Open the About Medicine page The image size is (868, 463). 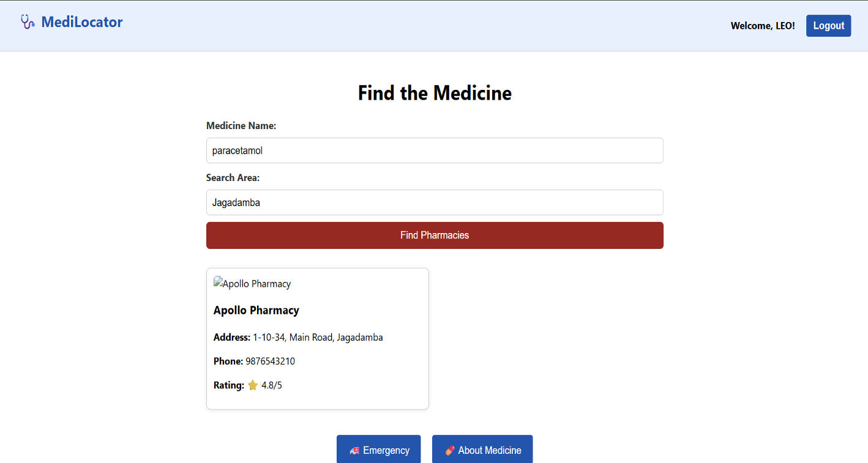point(482,450)
